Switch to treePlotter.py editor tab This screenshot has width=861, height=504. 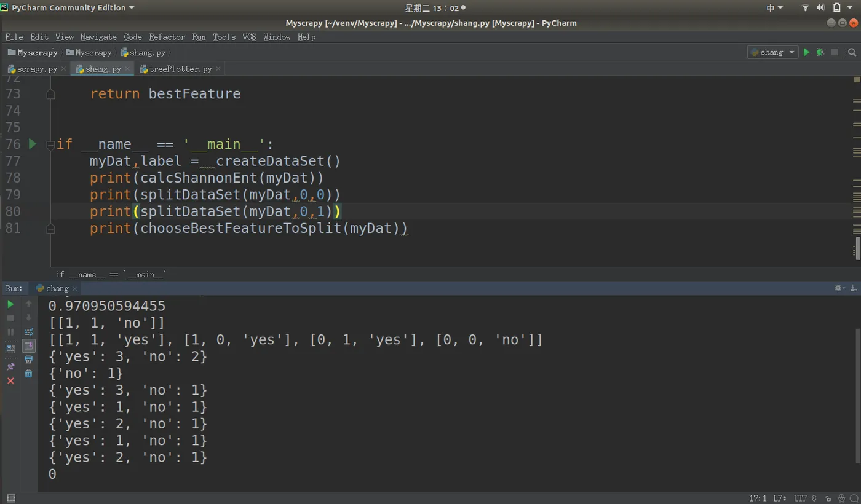click(181, 69)
